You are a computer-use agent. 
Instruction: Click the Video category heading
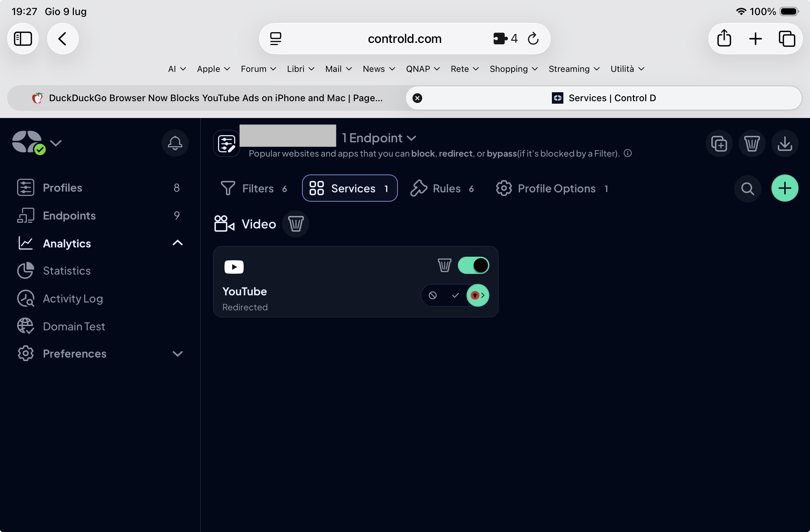(259, 224)
